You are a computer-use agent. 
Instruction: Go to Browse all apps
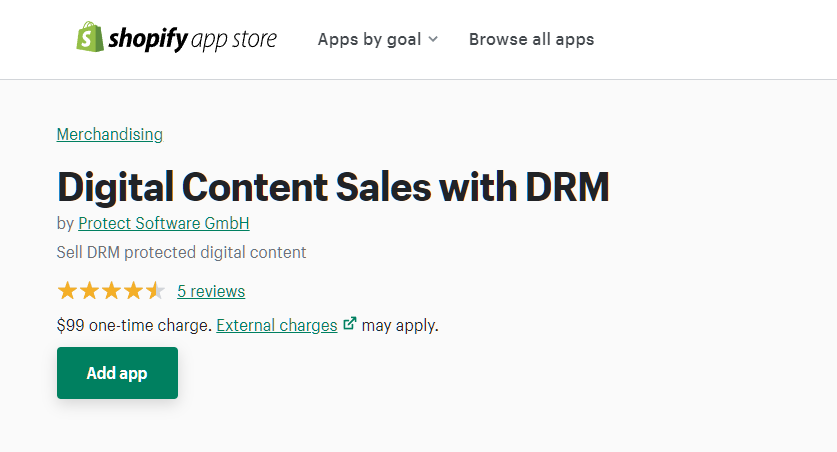coord(531,39)
